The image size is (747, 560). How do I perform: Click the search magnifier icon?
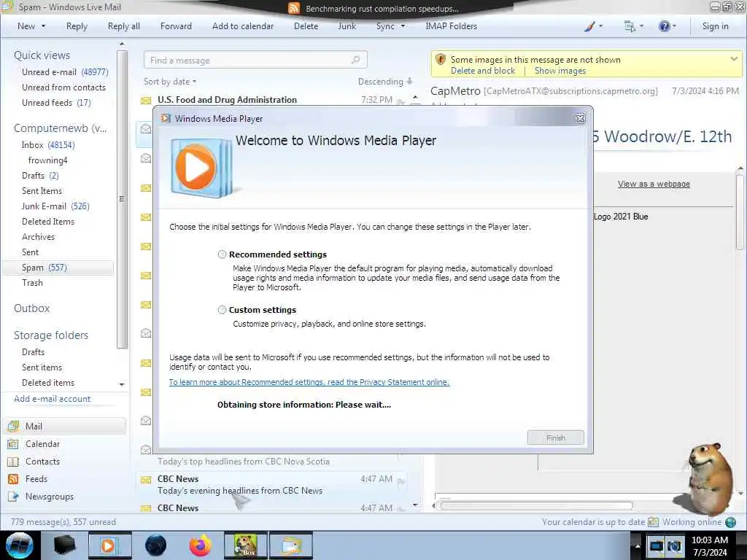pyautogui.click(x=355, y=60)
